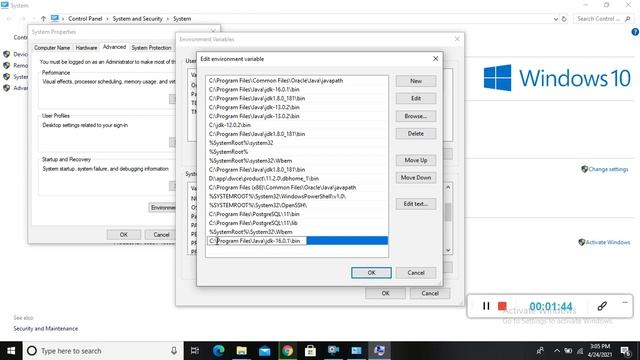Delete the selected path entry
The width and height of the screenshot is (640, 360).
pyautogui.click(x=416, y=133)
